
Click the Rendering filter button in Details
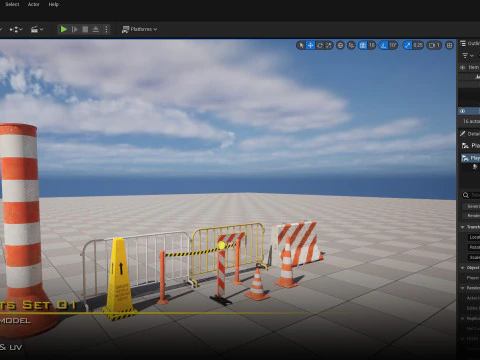[x=472, y=216]
